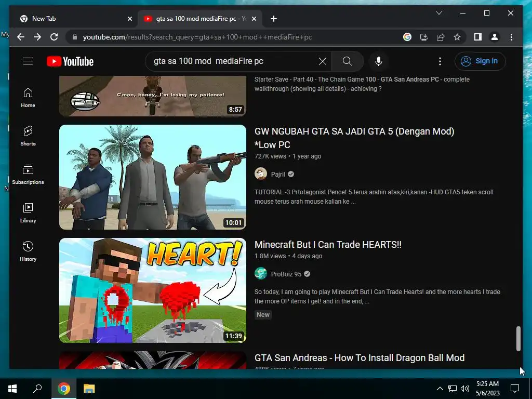
Task: Open Chrome tab search chevron
Action: [x=438, y=13]
